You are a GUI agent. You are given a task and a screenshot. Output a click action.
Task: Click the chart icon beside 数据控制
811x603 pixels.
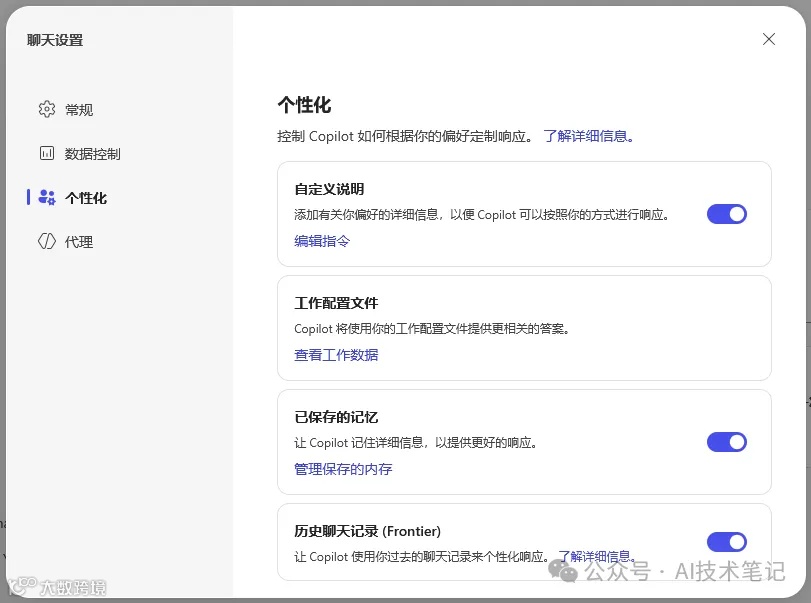[47, 153]
